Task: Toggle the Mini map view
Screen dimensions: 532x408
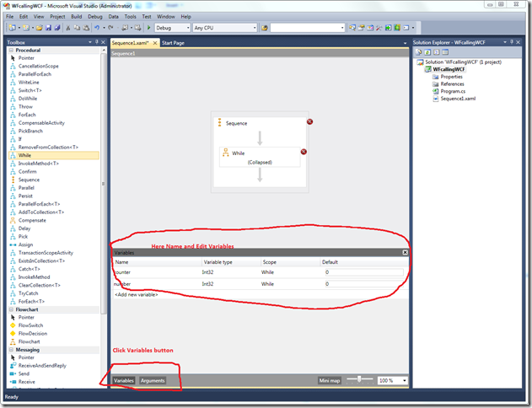Action: (330, 381)
